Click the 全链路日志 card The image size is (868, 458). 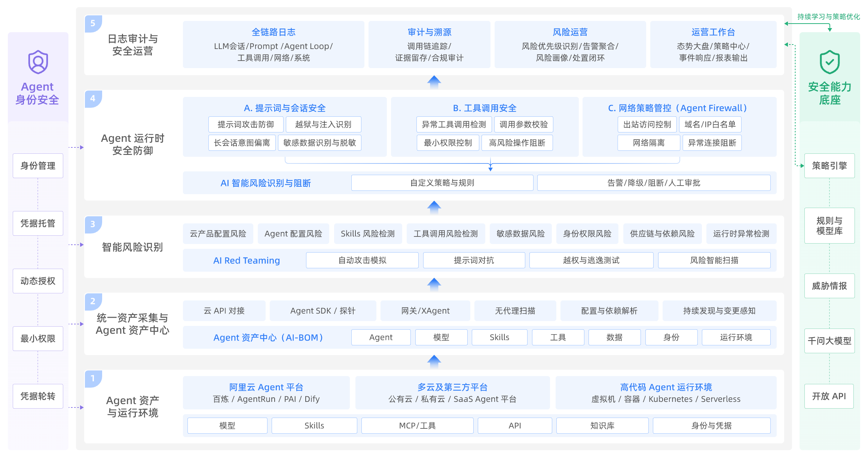pos(273,45)
